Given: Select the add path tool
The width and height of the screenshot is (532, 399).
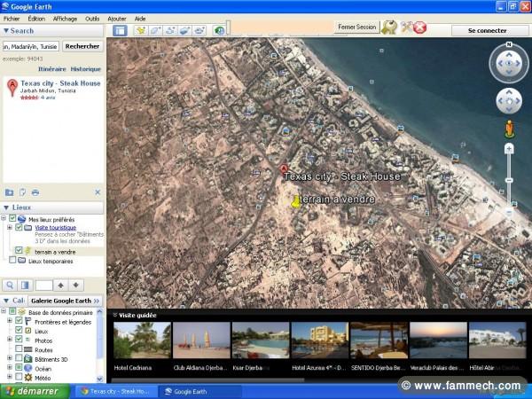Looking at the screenshot, I should pos(170,30).
